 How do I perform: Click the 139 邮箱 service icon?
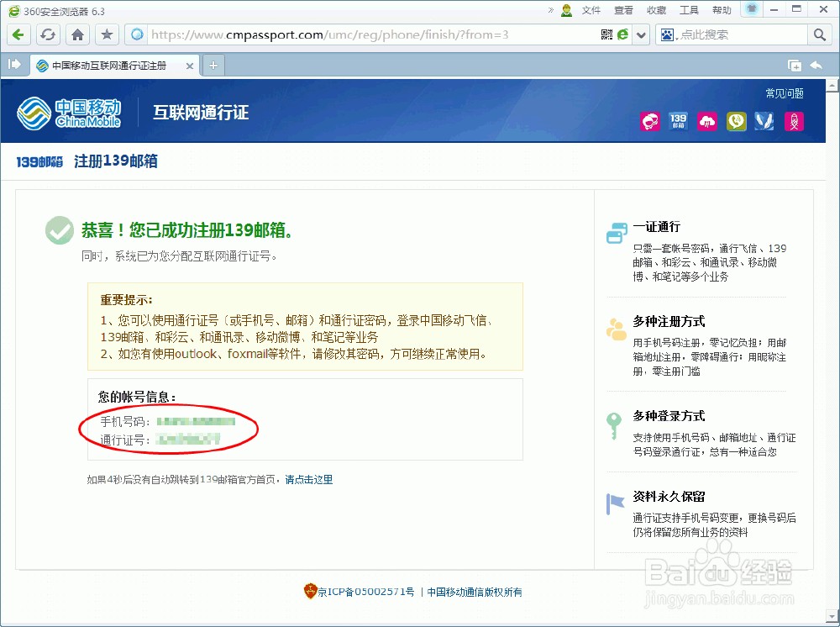[678, 121]
